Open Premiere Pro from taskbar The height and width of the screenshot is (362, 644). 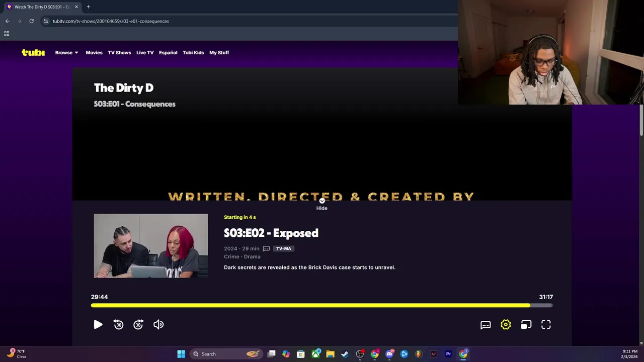(448, 354)
